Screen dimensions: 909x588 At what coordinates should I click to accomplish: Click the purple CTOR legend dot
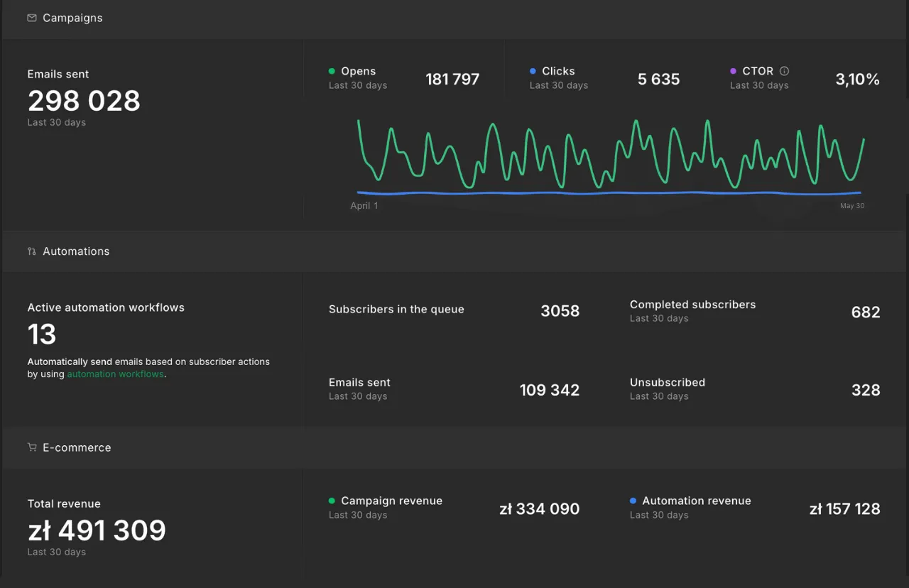pos(734,71)
